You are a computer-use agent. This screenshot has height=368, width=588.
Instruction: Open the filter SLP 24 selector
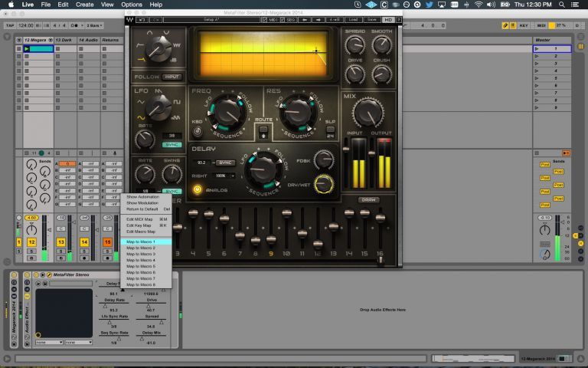tap(331, 133)
